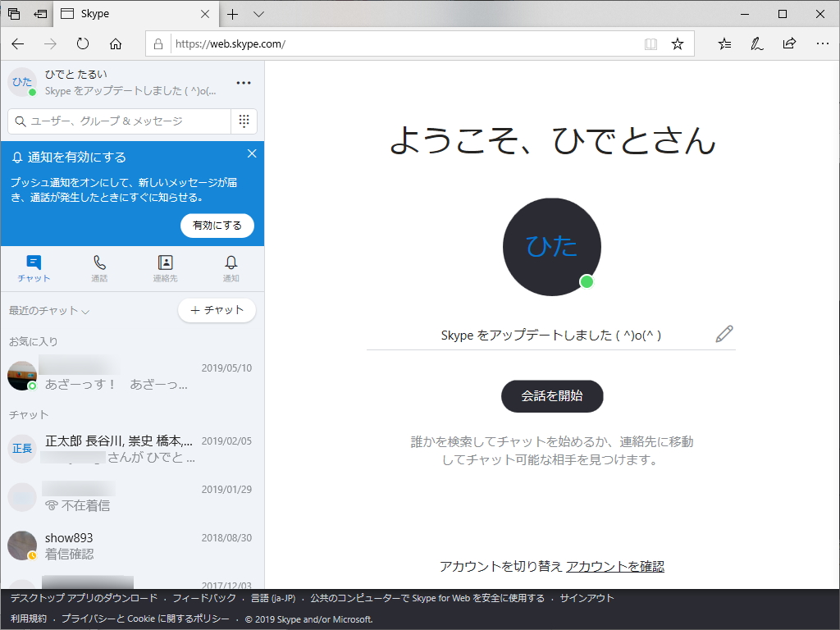Open Edge settings via the ... menu
Image resolution: width=840 pixels, height=630 pixels.
click(x=822, y=43)
